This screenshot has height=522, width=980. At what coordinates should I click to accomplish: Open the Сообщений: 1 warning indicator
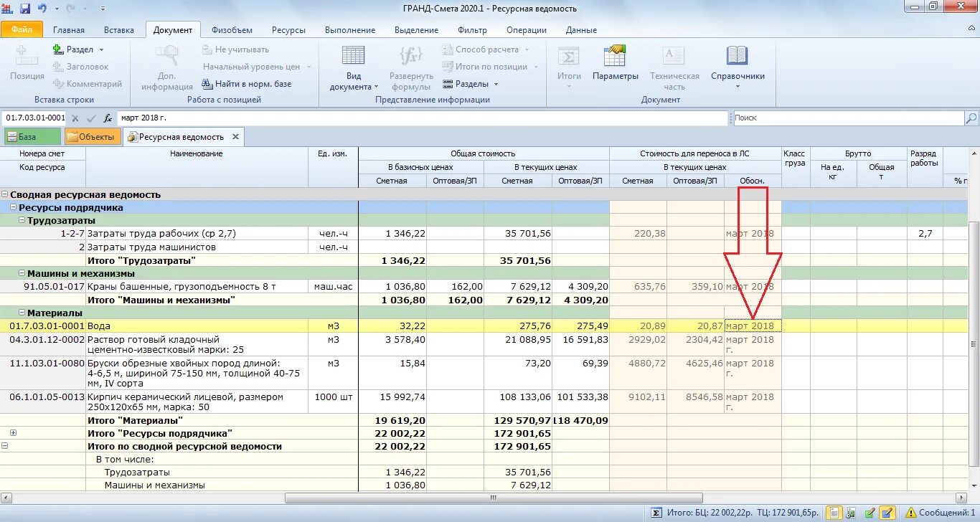pyautogui.click(x=941, y=513)
